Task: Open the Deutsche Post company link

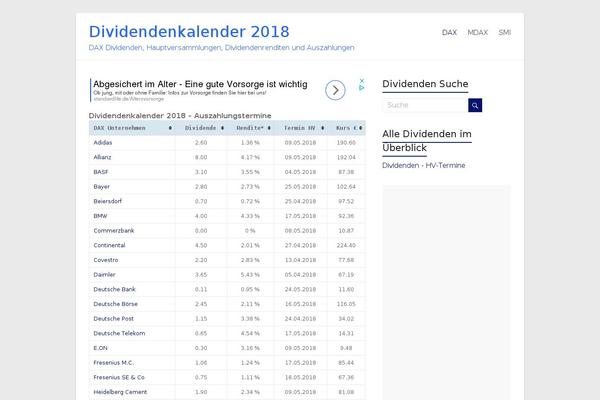Action: [114, 318]
